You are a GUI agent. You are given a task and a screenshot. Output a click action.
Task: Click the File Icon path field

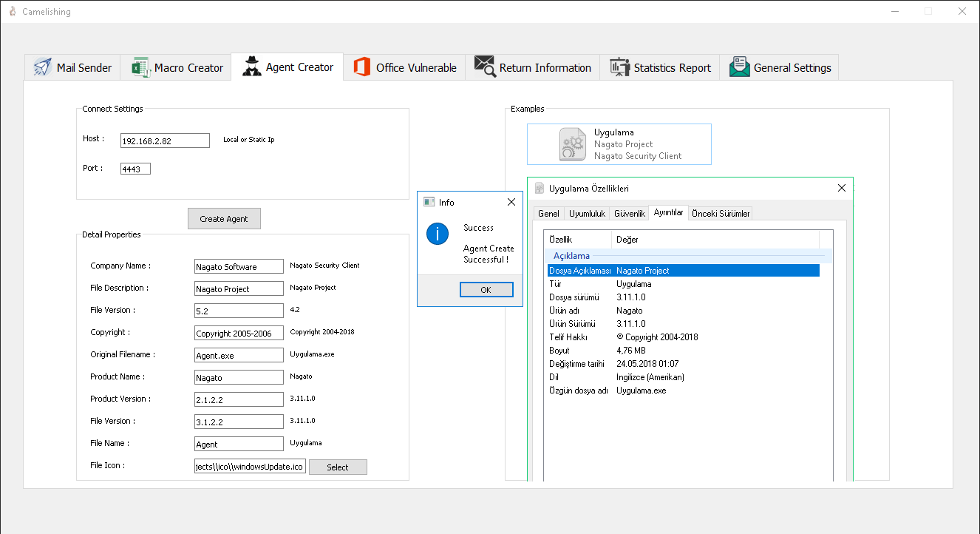coord(250,467)
